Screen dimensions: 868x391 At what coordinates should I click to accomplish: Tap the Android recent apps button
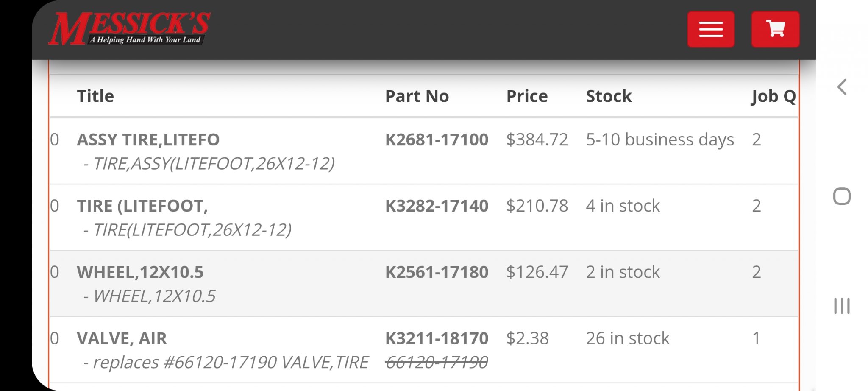click(842, 306)
